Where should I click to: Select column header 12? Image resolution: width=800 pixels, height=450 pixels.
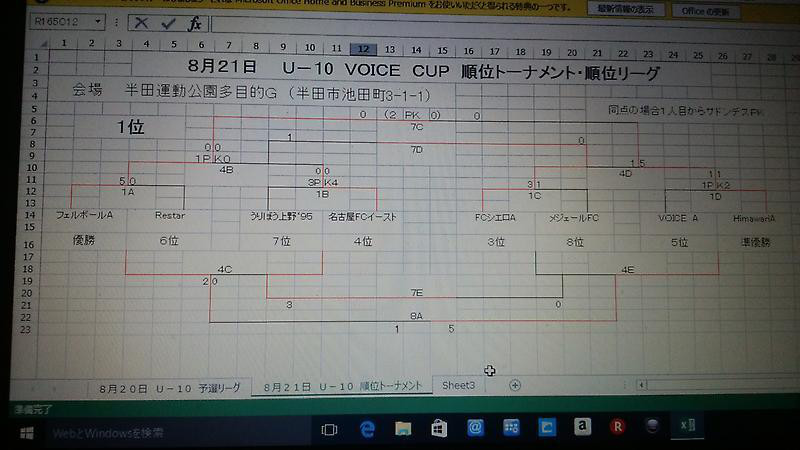coord(362,46)
